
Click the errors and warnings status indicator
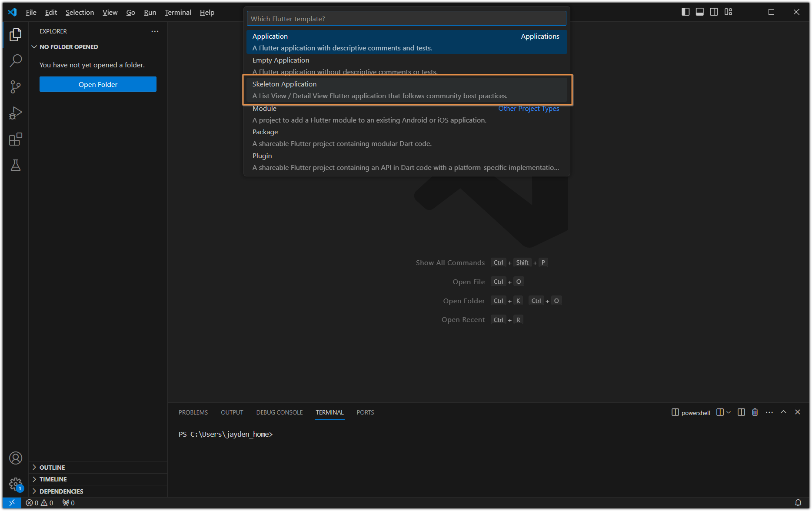tap(40, 503)
